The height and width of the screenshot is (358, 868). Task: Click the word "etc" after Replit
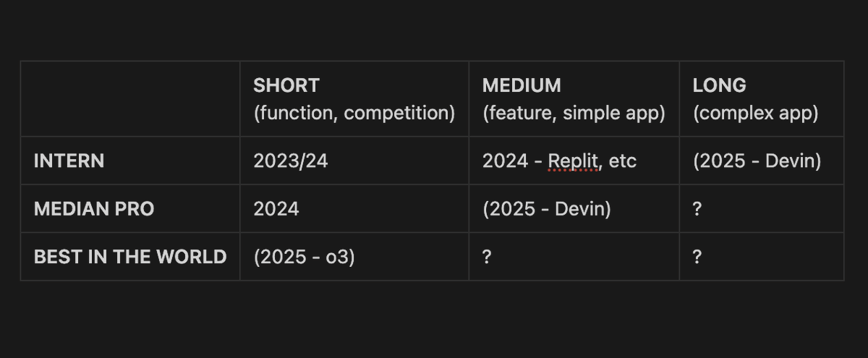point(623,161)
